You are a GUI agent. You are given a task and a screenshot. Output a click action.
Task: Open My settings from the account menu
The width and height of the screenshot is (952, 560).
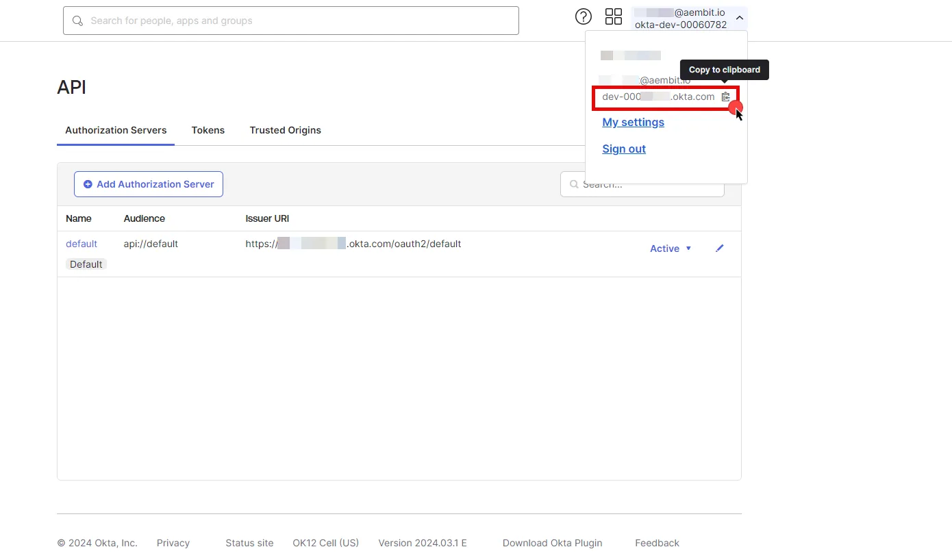coord(633,122)
